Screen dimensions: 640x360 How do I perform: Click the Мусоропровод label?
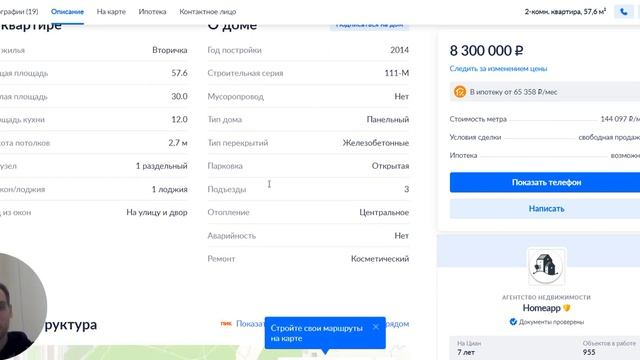[236, 97]
